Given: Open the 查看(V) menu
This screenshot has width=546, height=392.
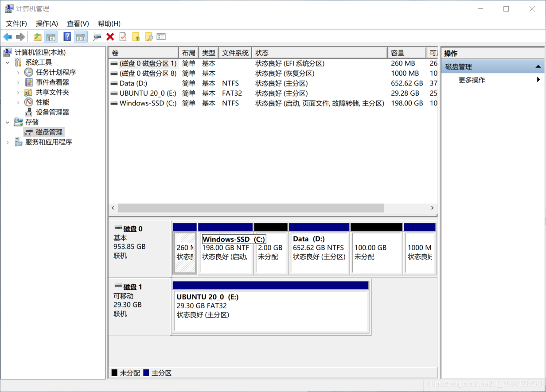Looking at the screenshot, I should (77, 23).
